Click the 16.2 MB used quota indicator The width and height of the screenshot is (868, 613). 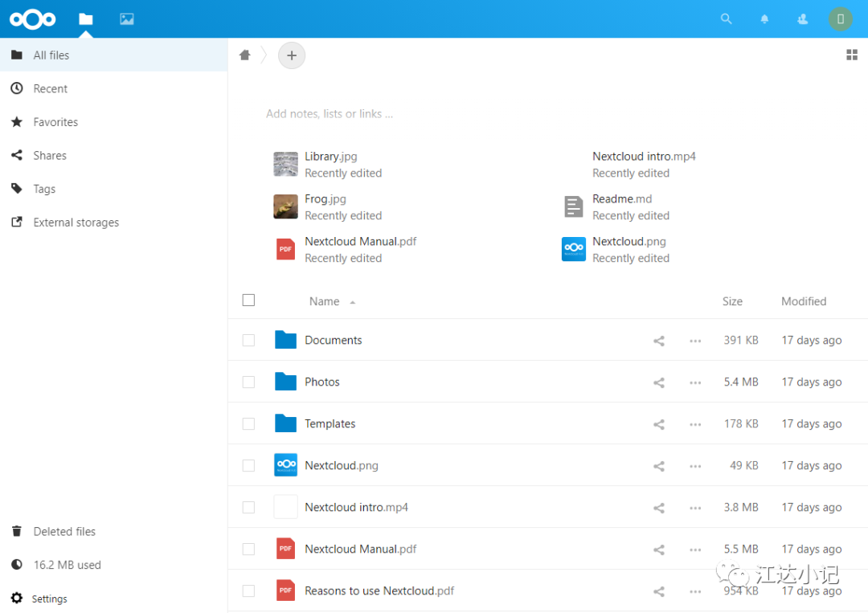click(113, 565)
